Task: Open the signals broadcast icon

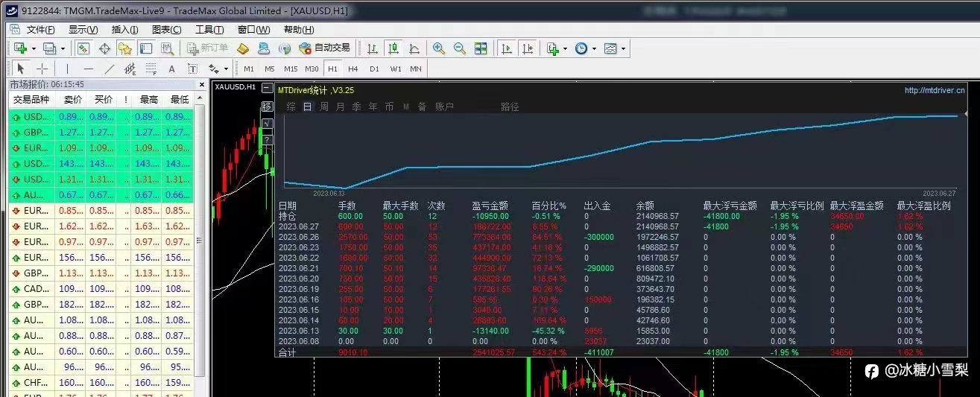Action: (284, 48)
